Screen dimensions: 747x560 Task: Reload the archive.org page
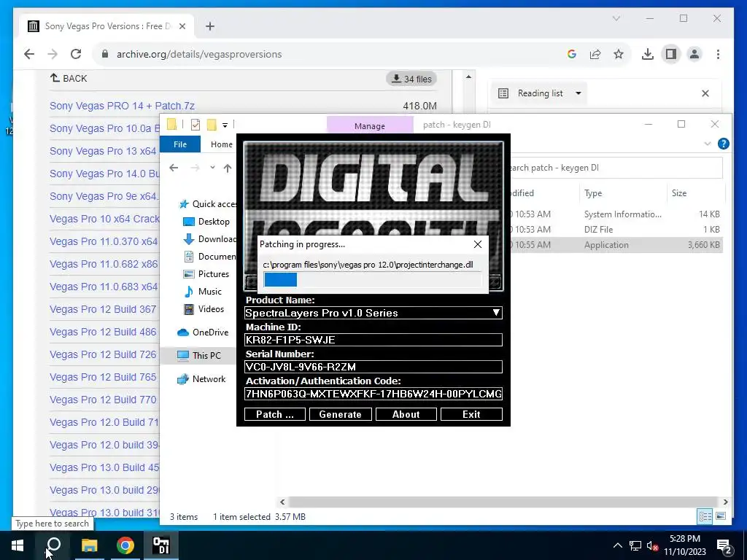click(x=76, y=54)
